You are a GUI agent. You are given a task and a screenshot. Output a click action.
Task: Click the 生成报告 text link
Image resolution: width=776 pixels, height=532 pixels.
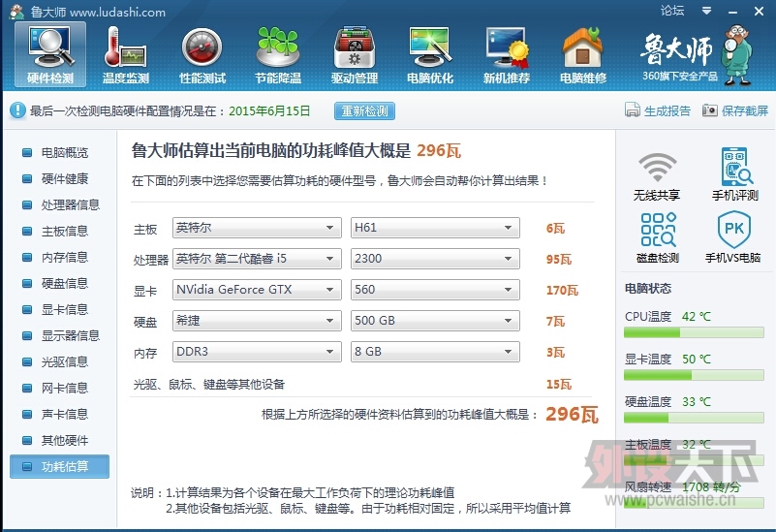pos(667,110)
